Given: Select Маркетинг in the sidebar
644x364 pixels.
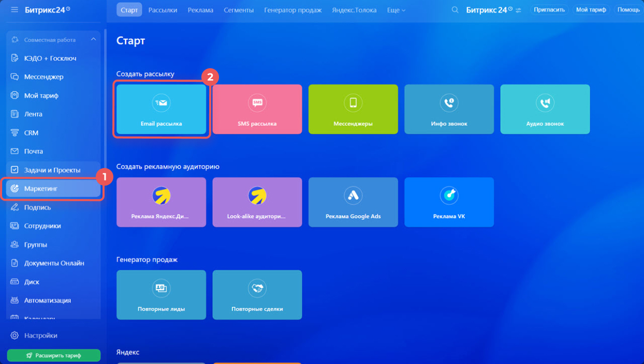Looking at the screenshot, I should [54, 189].
